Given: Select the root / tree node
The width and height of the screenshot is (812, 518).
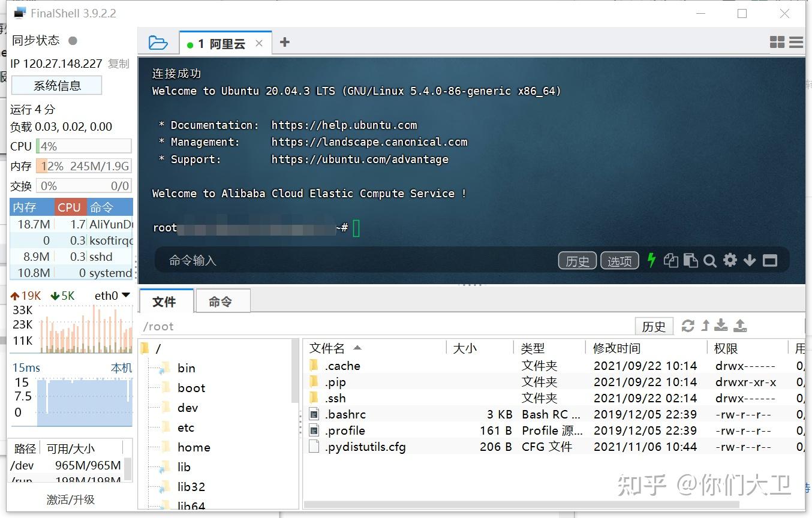Looking at the screenshot, I should tap(158, 348).
